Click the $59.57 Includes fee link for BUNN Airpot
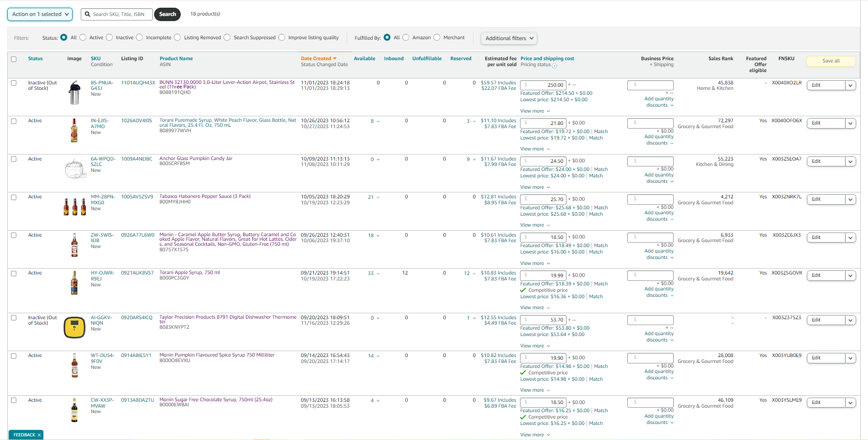The image size is (868, 440). (x=499, y=83)
